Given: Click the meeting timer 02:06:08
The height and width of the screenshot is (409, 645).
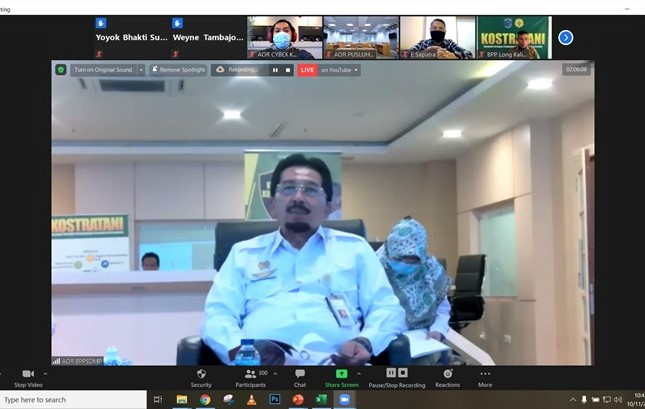Looking at the screenshot, I should [576, 70].
